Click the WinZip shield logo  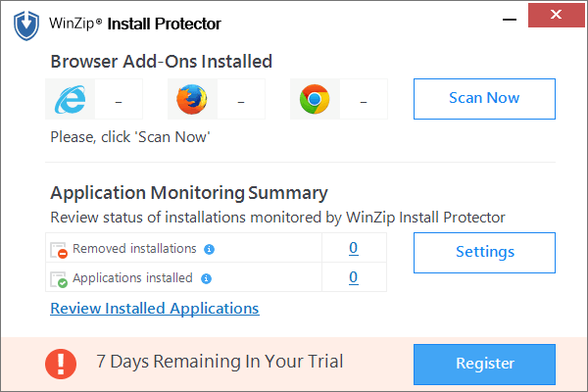point(27,24)
